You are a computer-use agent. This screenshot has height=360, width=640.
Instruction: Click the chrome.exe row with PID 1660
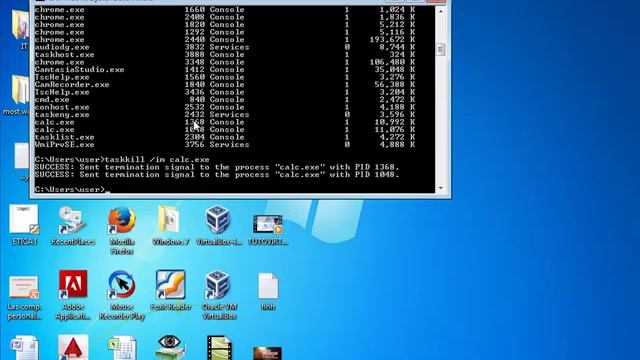[x=225, y=9]
